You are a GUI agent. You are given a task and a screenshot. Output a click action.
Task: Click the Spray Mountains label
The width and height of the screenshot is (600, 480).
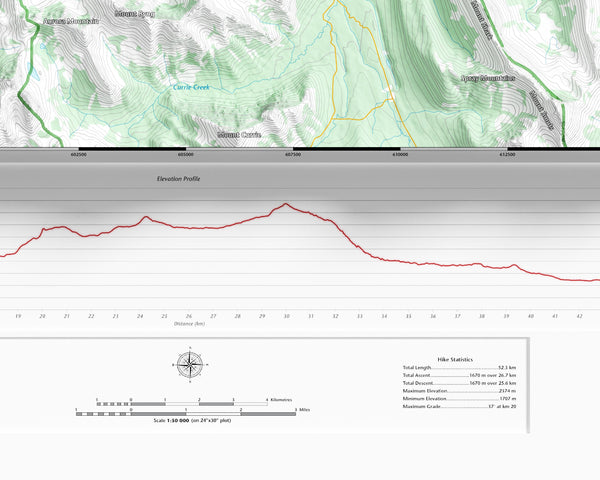[x=487, y=78]
